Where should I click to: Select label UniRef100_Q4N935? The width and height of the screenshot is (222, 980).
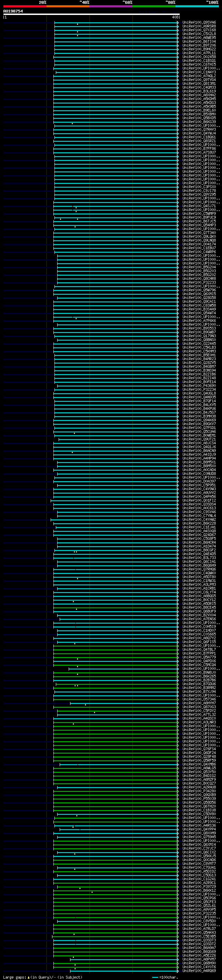199,397
